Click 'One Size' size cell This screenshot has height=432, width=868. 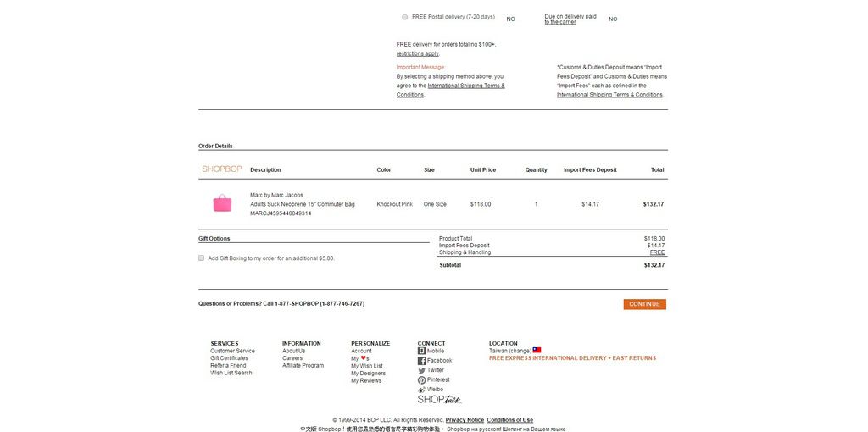coord(435,204)
